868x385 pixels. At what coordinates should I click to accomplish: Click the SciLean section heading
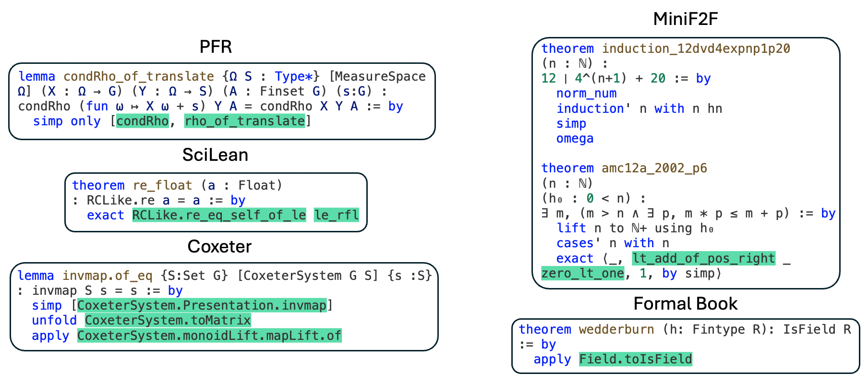(x=215, y=155)
